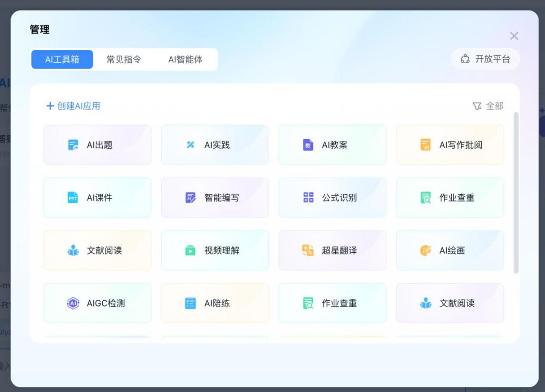This screenshot has width=545, height=392.
Task: Select the 文献阅读 tool
Action: pyautogui.click(x=97, y=250)
